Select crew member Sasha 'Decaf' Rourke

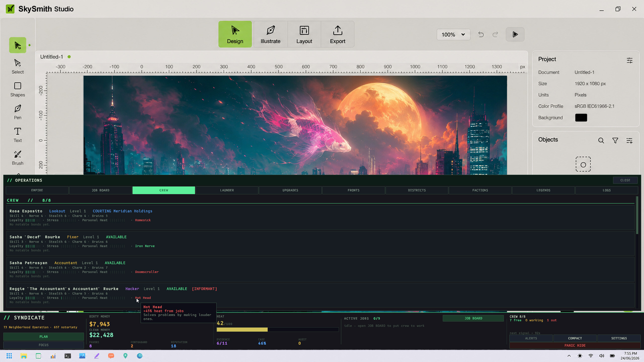click(320, 243)
